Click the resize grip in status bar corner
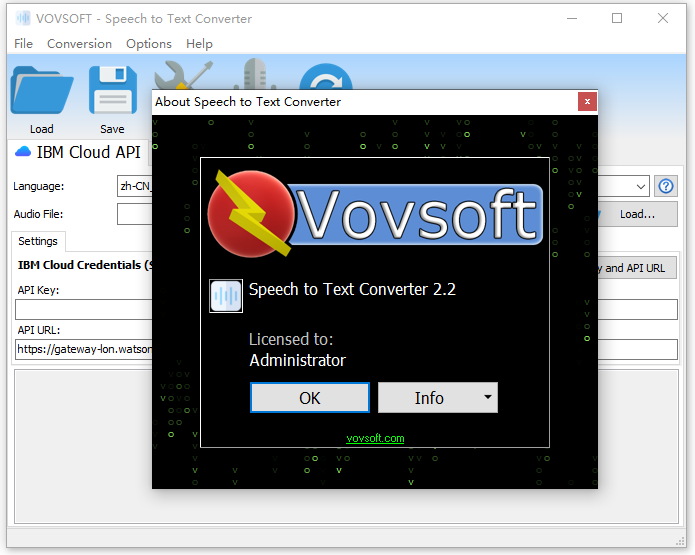695x555 pixels. tap(680, 541)
